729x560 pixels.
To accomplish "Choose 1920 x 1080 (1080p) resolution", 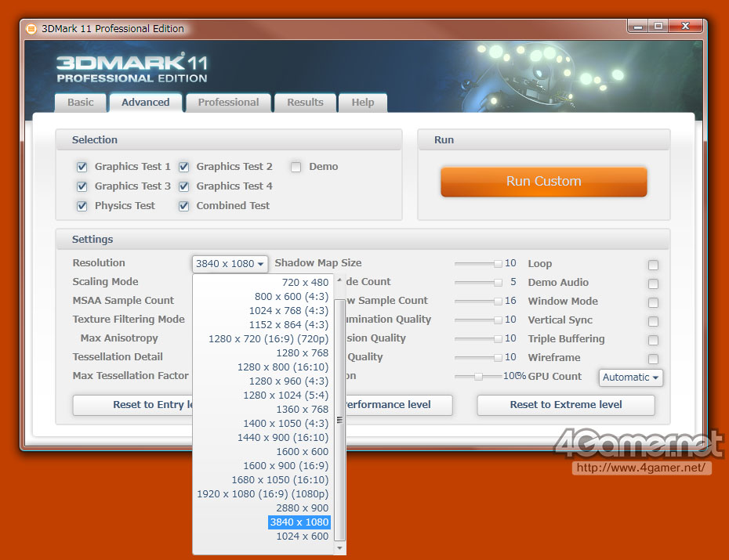I will pyautogui.click(x=263, y=494).
